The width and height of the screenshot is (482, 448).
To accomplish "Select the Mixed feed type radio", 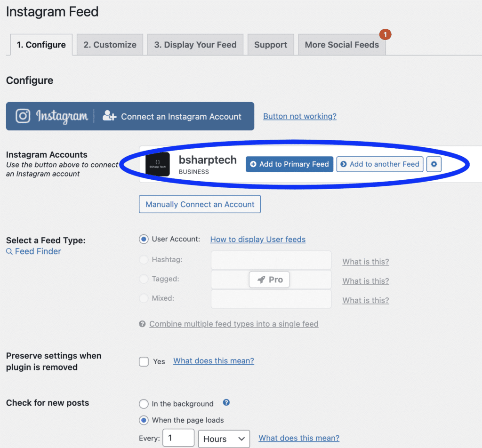I will [x=144, y=298].
